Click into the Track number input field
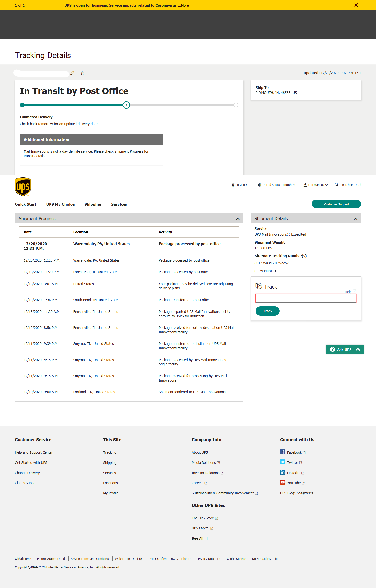Viewport: 376px width, 588px height. point(306,298)
